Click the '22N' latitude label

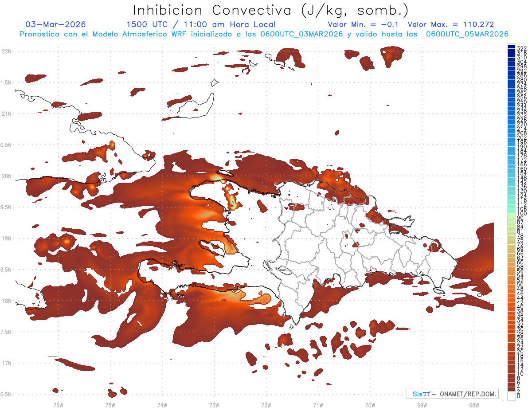tap(6, 51)
